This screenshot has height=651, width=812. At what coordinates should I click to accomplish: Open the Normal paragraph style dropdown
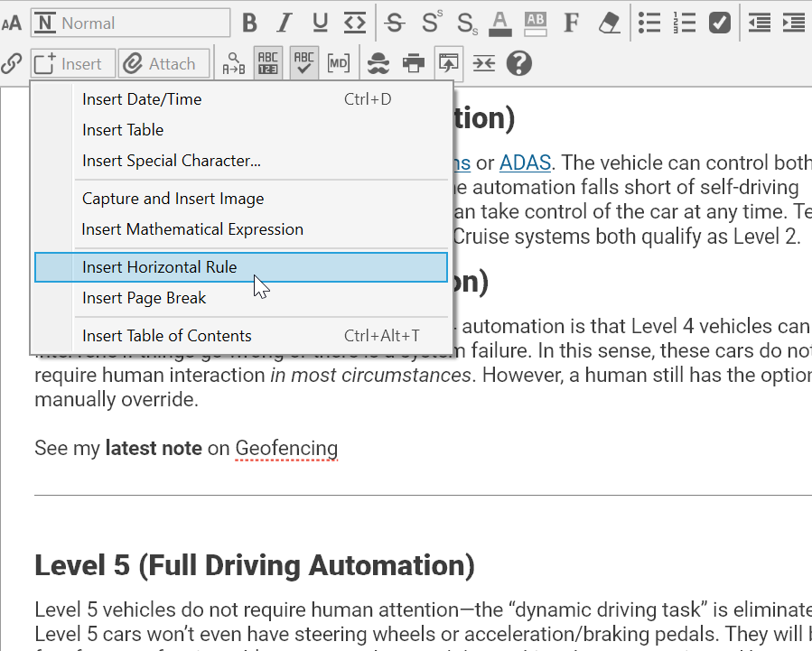point(131,23)
